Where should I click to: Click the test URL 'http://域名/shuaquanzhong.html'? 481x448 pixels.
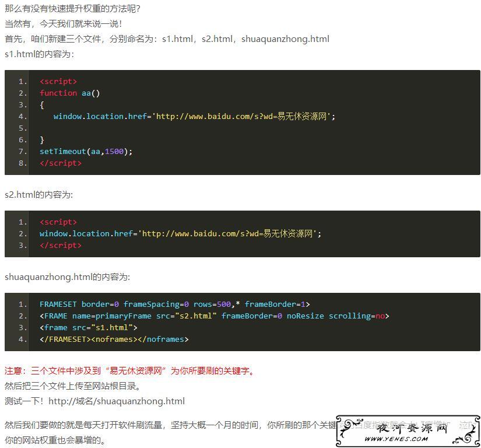(x=117, y=401)
